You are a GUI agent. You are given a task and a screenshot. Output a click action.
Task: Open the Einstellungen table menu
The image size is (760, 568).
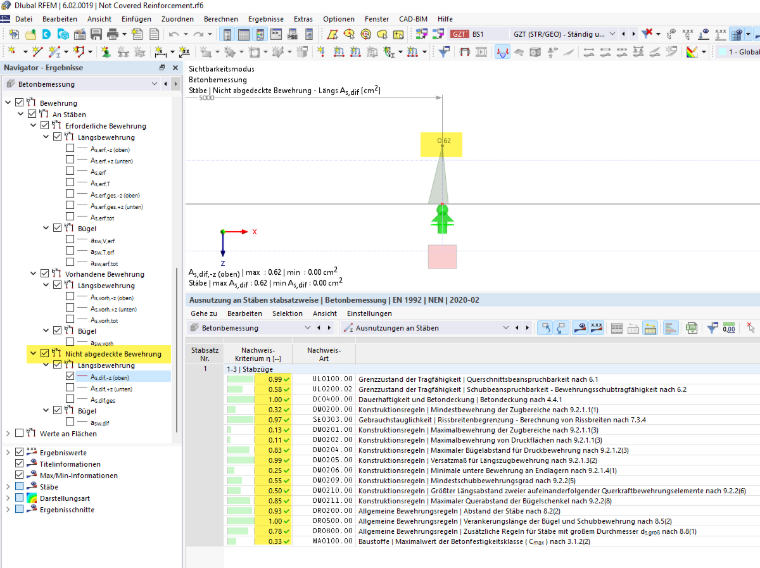click(x=369, y=314)
